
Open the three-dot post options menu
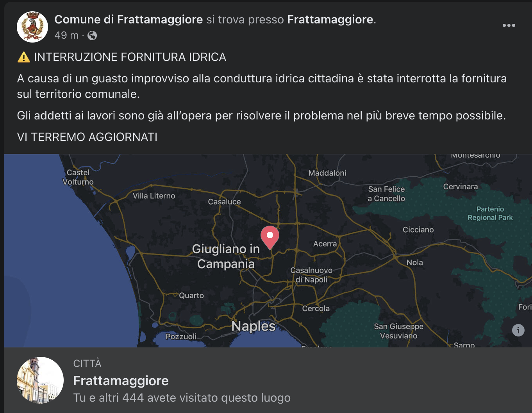point(509,25)
